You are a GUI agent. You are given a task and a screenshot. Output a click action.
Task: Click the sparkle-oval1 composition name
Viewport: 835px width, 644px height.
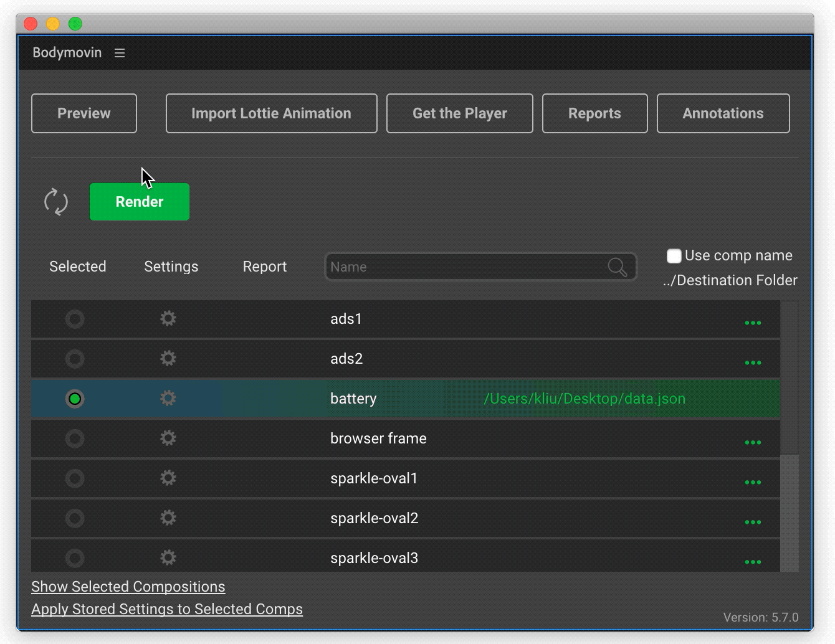(374, 478)
